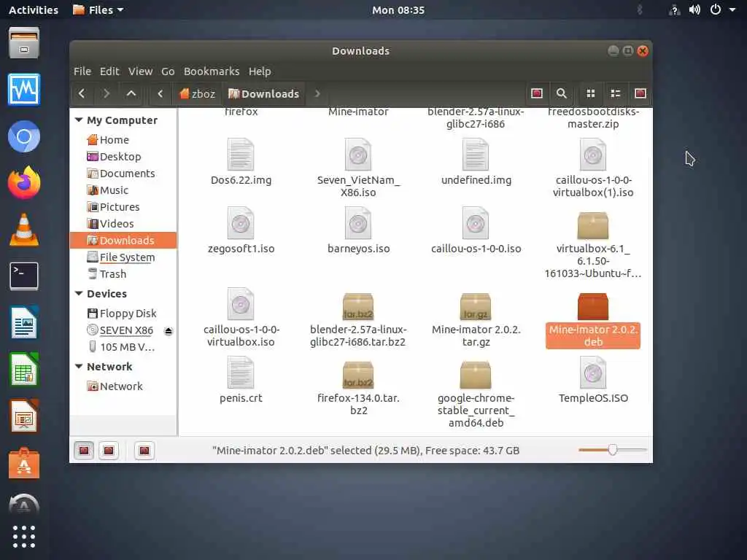This screenshot has width=747, height=560.
Task: Select firefox-134.0.tar.bz2 archive icon
Action: (357, 375)
